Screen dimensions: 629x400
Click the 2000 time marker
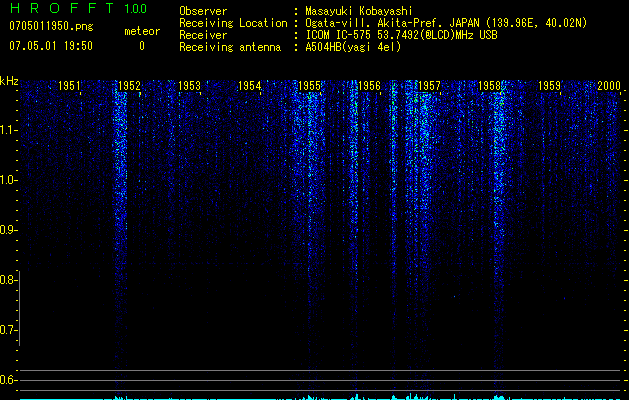coord(609,85)
